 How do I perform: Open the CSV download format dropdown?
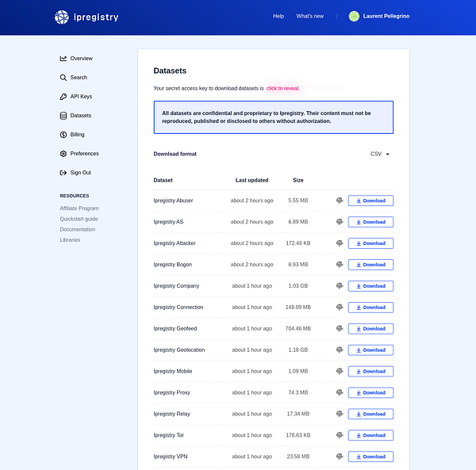click(379, 154)
